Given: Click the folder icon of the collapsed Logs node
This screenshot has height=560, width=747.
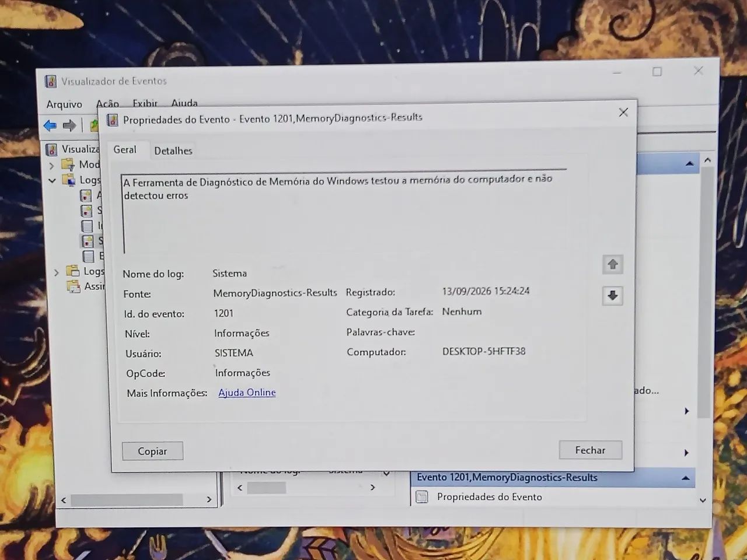Looking at the screenshot, I should tap(73, 271).
